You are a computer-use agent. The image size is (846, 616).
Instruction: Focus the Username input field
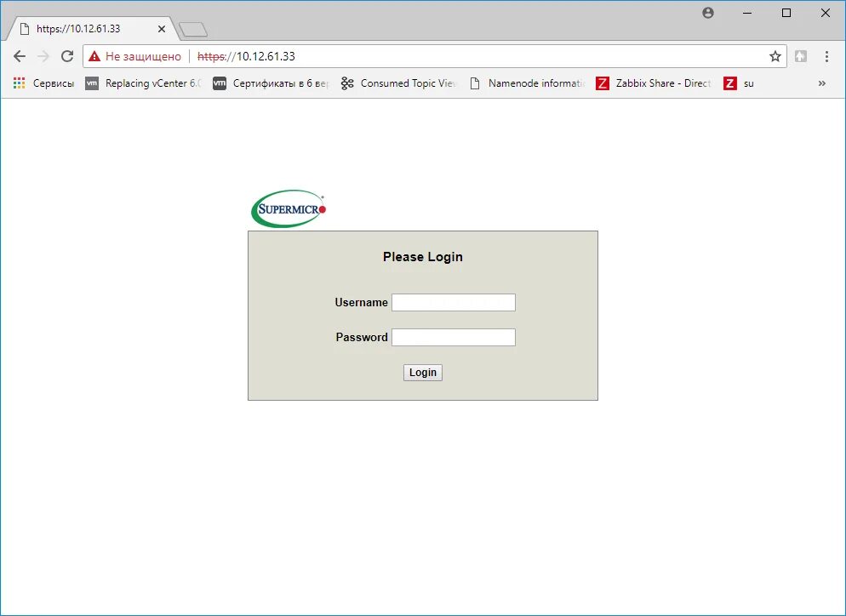(453, 303)
